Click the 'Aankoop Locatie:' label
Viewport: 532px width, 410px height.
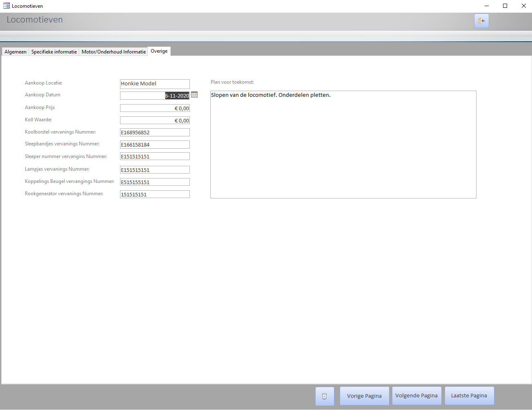point(44,83)
